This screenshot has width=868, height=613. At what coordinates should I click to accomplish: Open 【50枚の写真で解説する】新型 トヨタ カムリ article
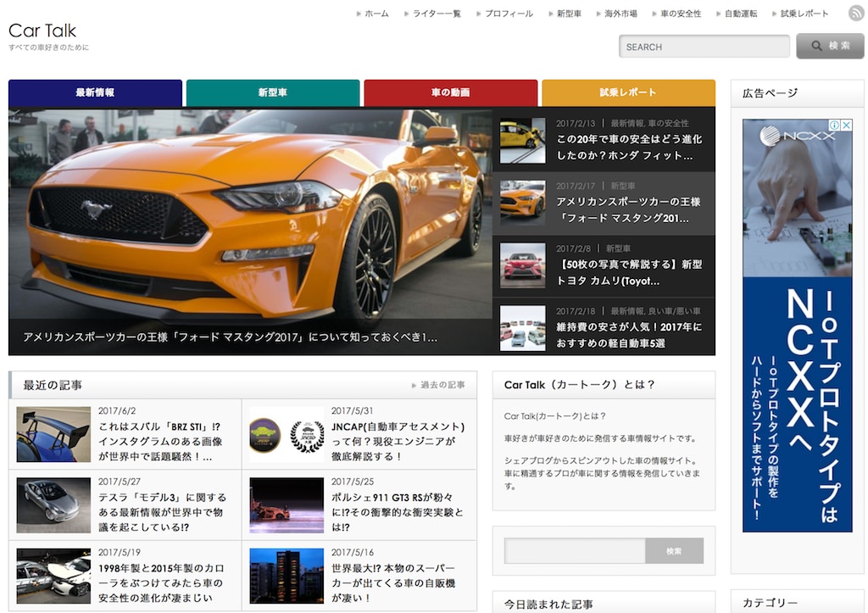click(630, 272)
